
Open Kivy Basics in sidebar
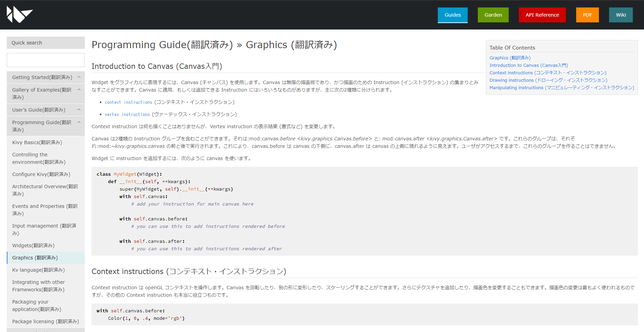pos(37,142)
